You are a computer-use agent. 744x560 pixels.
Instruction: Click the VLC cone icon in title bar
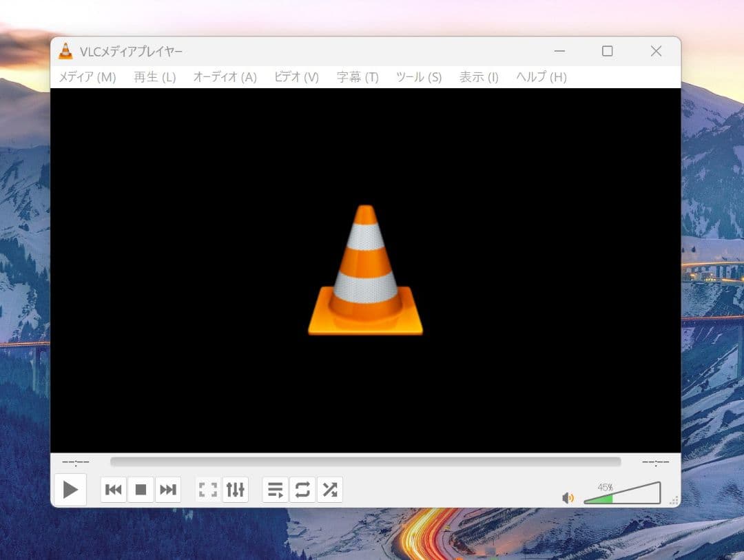click(65, 51)
